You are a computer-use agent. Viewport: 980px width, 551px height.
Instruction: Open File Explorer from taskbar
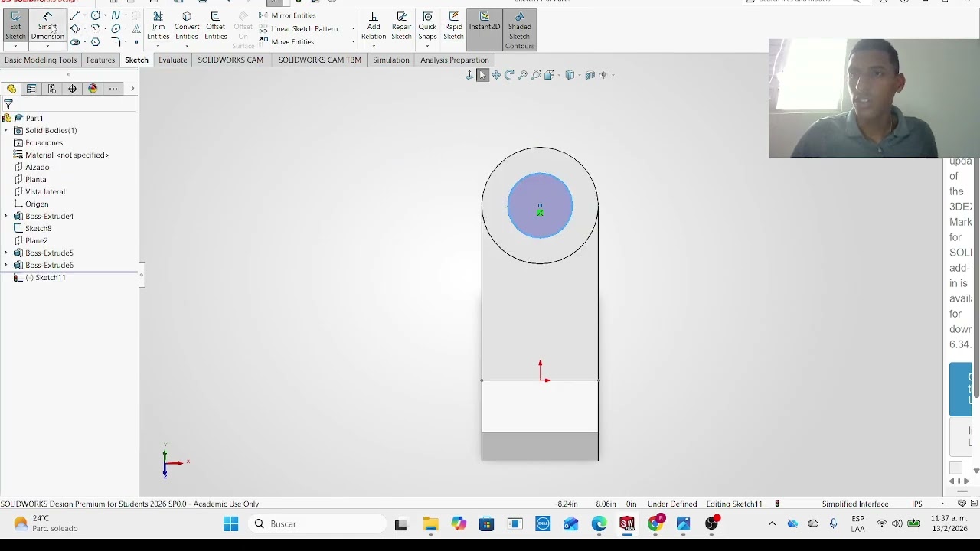tap(430, 524)
